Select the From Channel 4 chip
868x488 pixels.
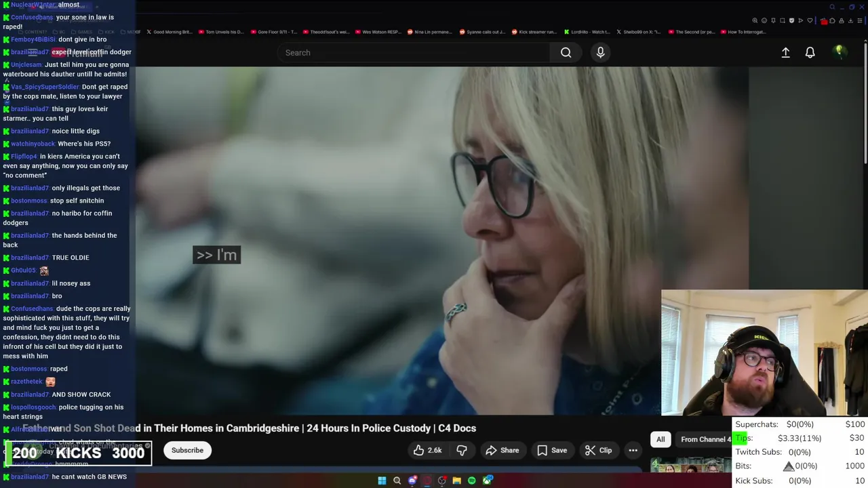[705, 439]
